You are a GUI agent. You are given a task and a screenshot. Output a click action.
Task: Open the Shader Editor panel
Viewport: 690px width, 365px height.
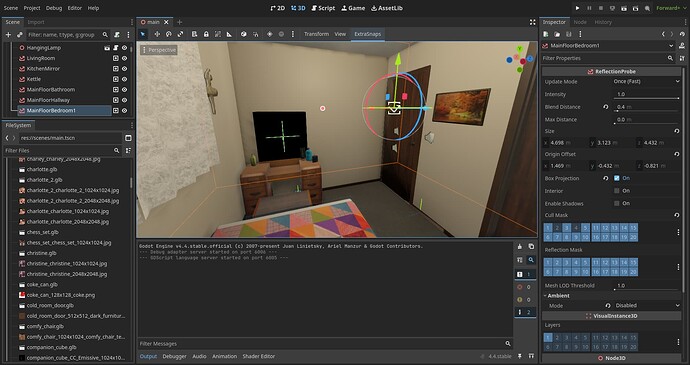(x=259, y=356)
